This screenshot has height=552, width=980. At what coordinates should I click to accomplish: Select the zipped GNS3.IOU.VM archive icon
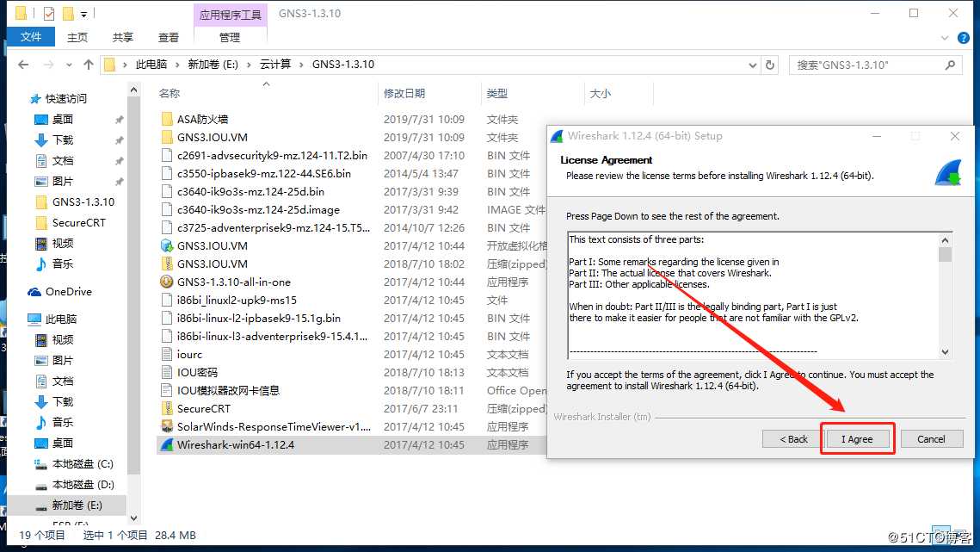pos(167,264)
